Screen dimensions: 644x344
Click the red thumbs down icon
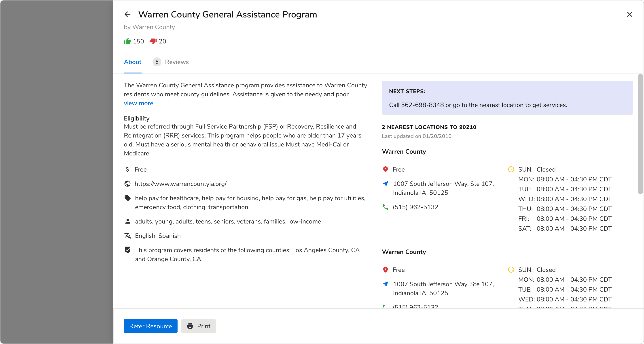pyautogui.click(x=153, y=41)
